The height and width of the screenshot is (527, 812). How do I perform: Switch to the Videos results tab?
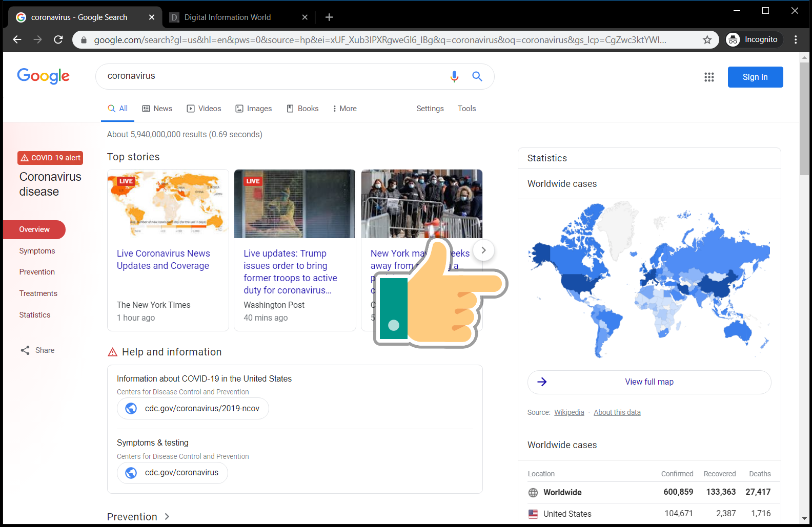pos(204,109)
